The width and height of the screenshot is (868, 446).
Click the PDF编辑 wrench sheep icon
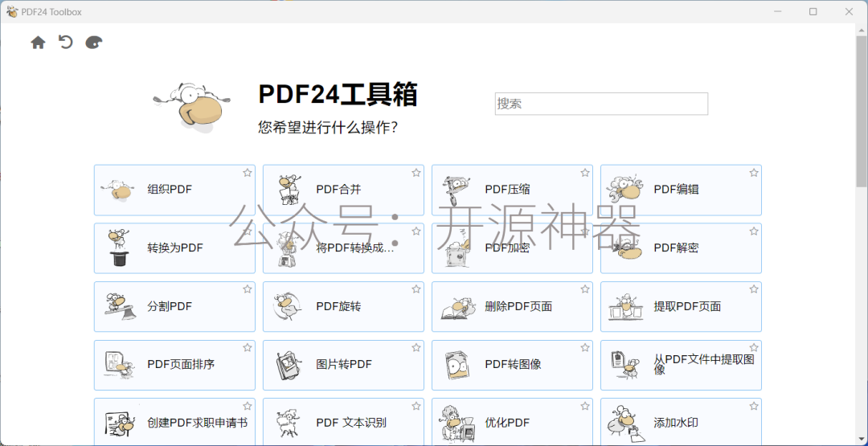point(626,190)
